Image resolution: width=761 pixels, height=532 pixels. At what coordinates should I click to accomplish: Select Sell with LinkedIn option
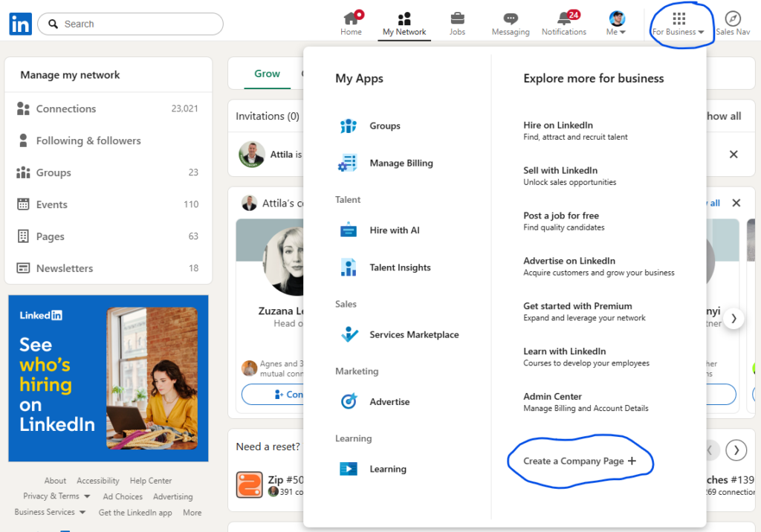pos(570,175)
